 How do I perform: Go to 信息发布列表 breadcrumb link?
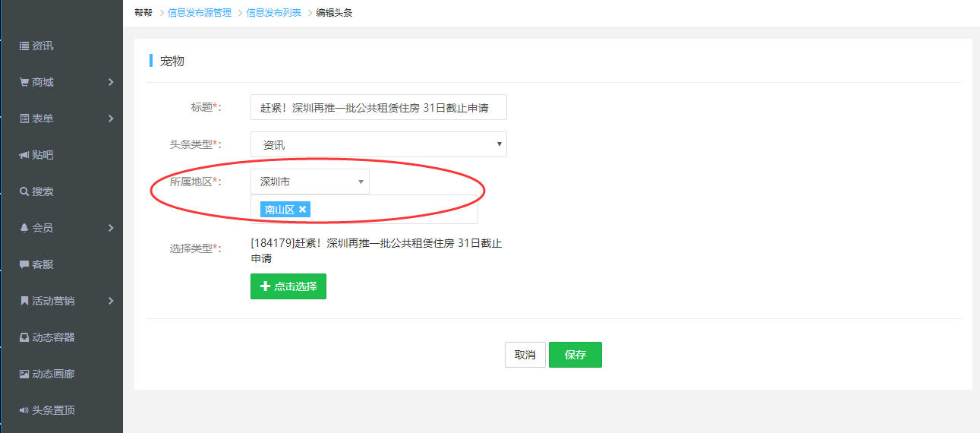click(x=273, y=13)
